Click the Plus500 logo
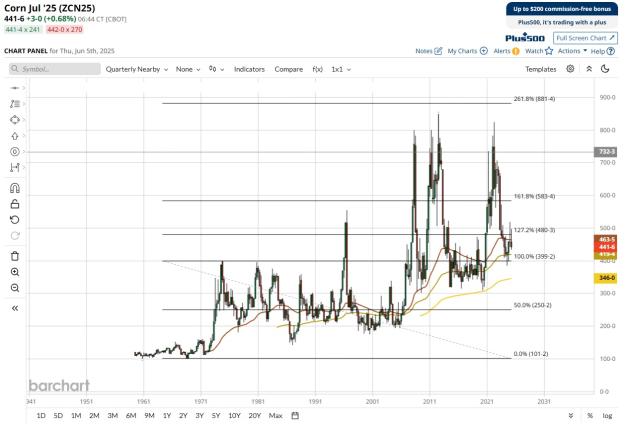The height and width of the screenshot is (430, 625). click(x=525, y=38)
